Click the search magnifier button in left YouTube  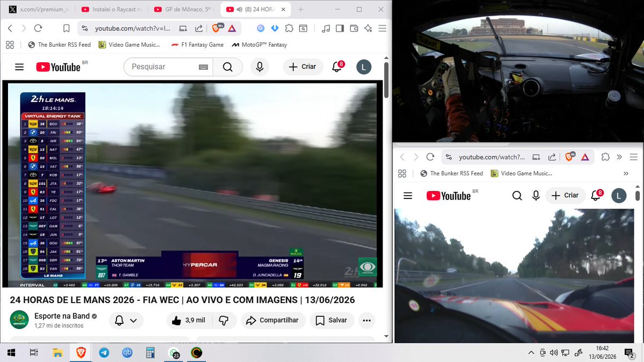(228, 67)
